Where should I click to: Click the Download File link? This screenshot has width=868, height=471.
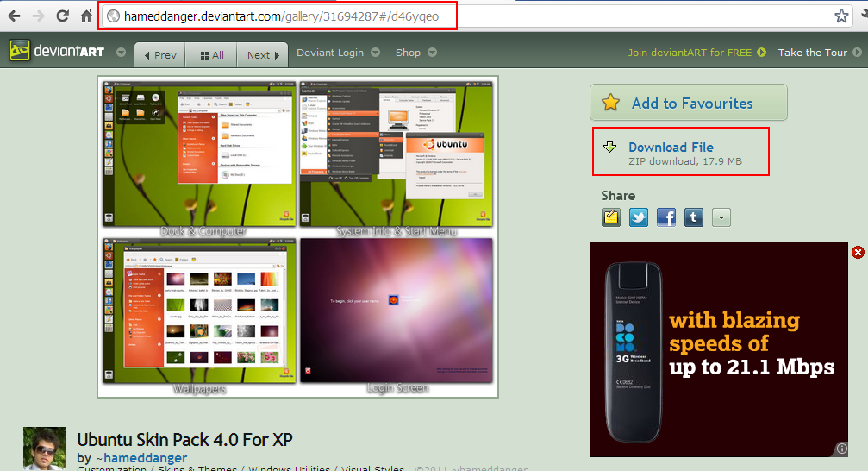671,147
